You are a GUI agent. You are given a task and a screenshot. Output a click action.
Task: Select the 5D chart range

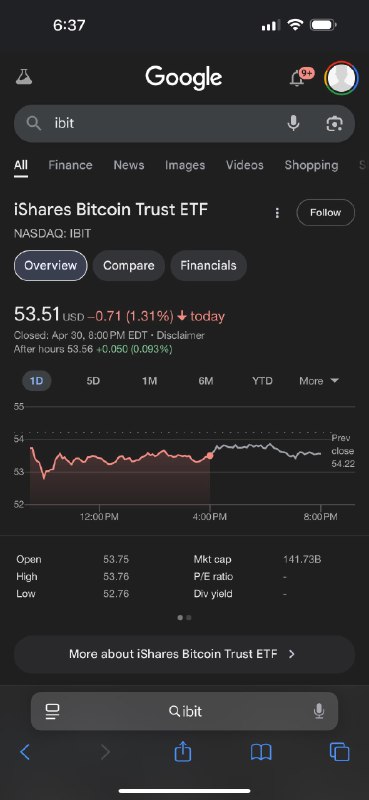(x=93, y=381)
